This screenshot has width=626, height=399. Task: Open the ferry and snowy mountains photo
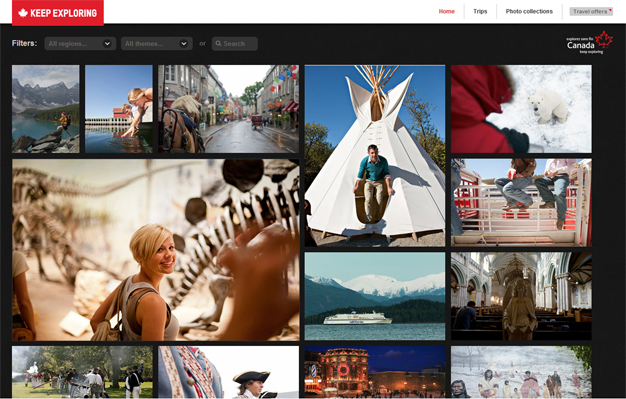coord(375,296)
